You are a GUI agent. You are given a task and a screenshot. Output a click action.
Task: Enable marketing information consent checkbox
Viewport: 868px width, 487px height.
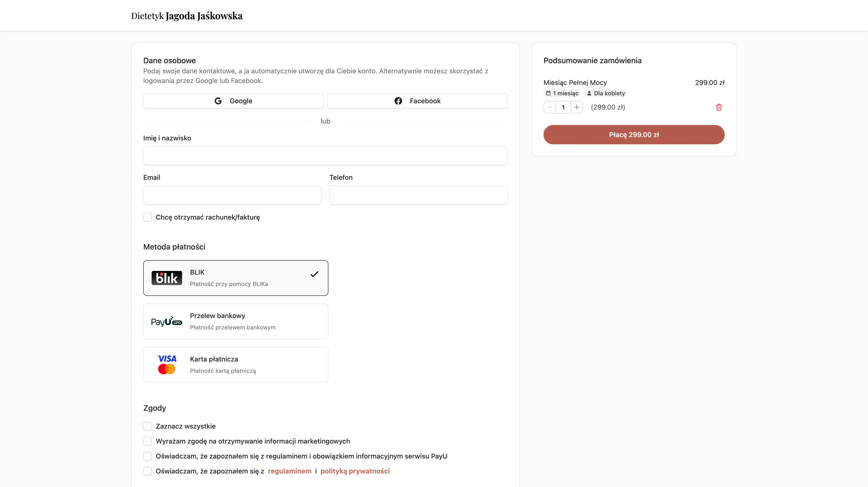148,441
